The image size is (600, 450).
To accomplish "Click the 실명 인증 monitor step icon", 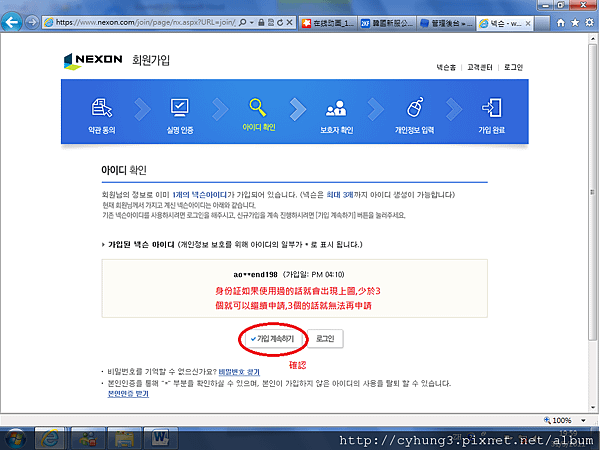I will pos(179,108).
